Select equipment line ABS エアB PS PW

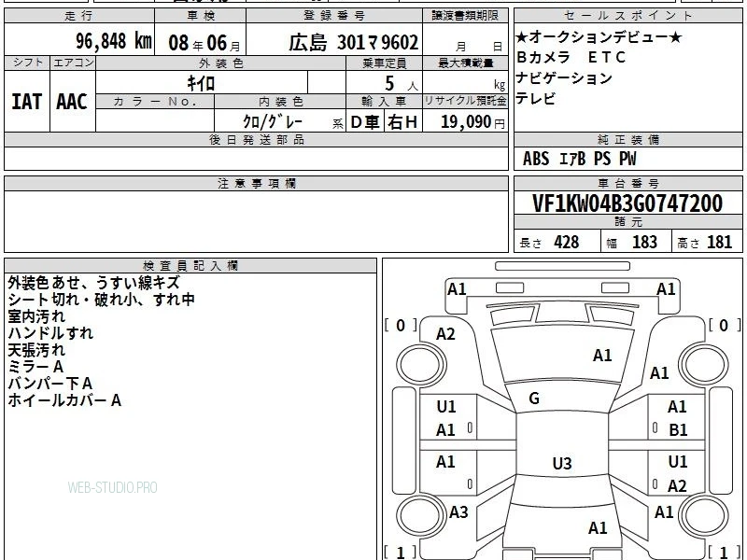pyautogui.click(x=579, y=159)
